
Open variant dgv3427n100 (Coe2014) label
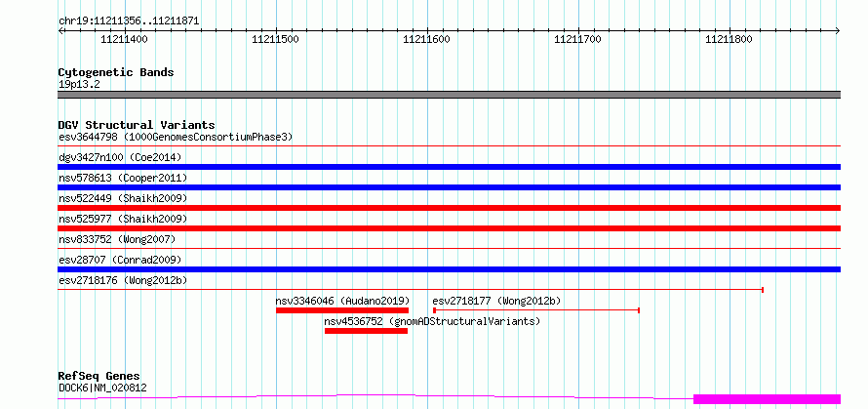tap(120, 157)
